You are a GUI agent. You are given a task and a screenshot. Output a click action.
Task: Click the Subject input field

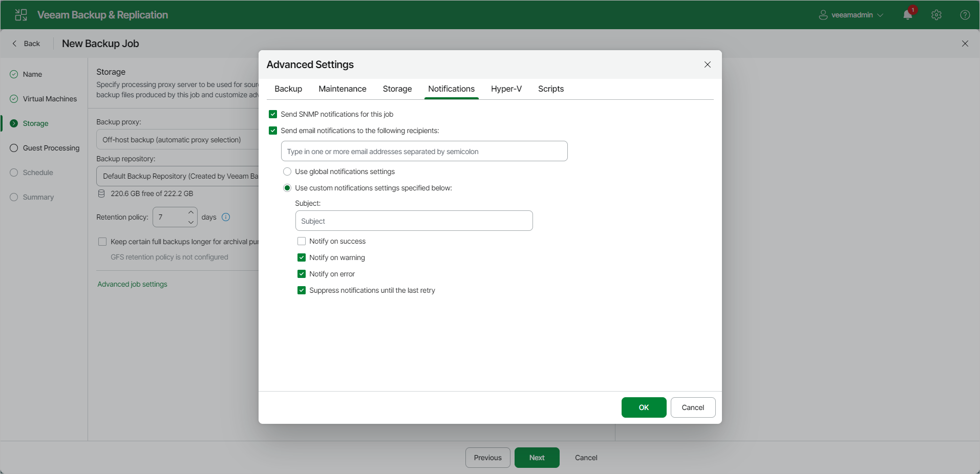pos(414,221)
